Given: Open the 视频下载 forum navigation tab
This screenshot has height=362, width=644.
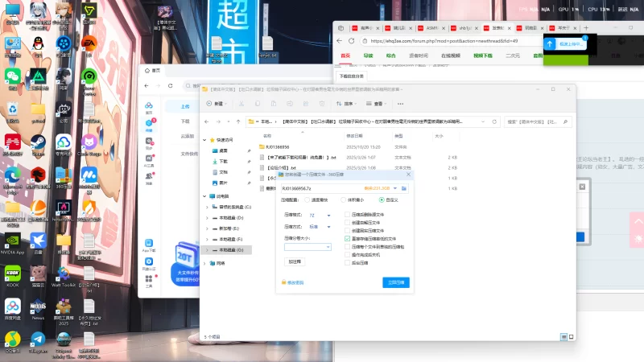Looking at the screenshot, I should click(483, 56).
